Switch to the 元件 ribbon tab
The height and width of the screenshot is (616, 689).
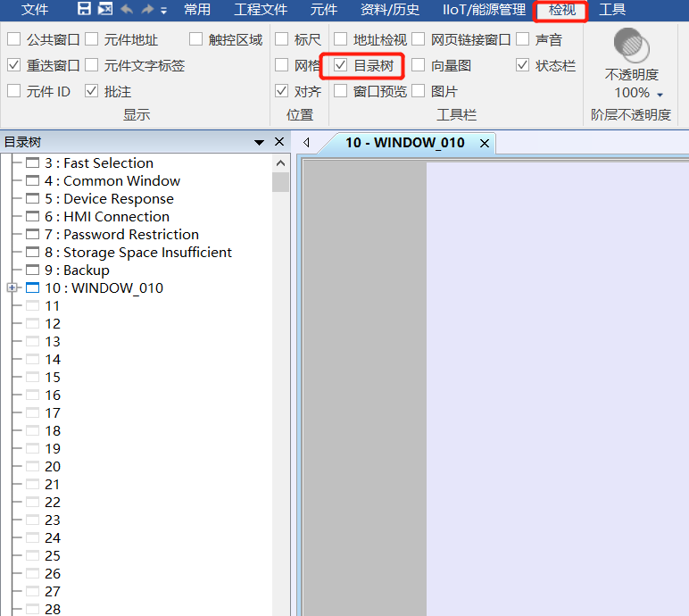pos(324,10)
